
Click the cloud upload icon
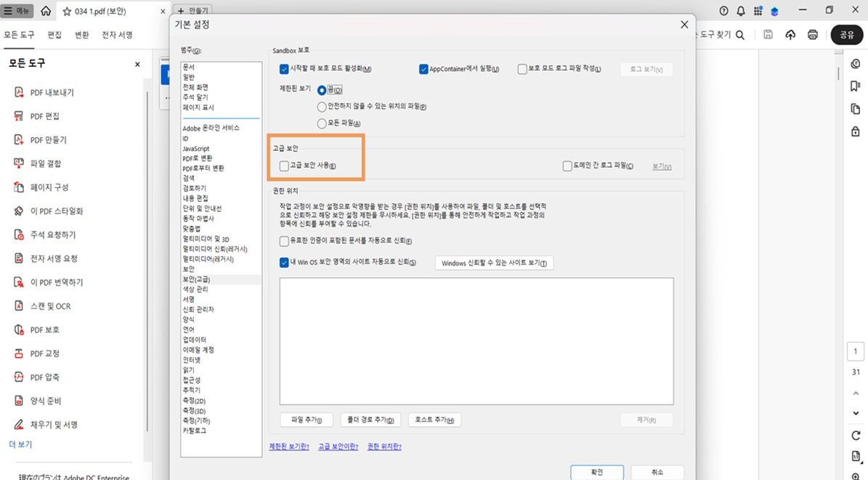pyautogui.click(x=790, y=35)
